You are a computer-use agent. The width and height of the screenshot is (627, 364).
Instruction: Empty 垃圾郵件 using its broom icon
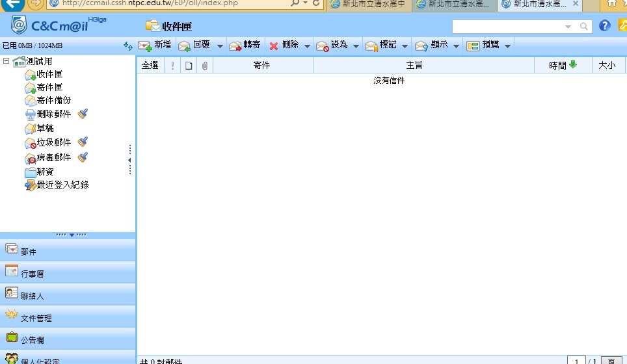(83, 142)
